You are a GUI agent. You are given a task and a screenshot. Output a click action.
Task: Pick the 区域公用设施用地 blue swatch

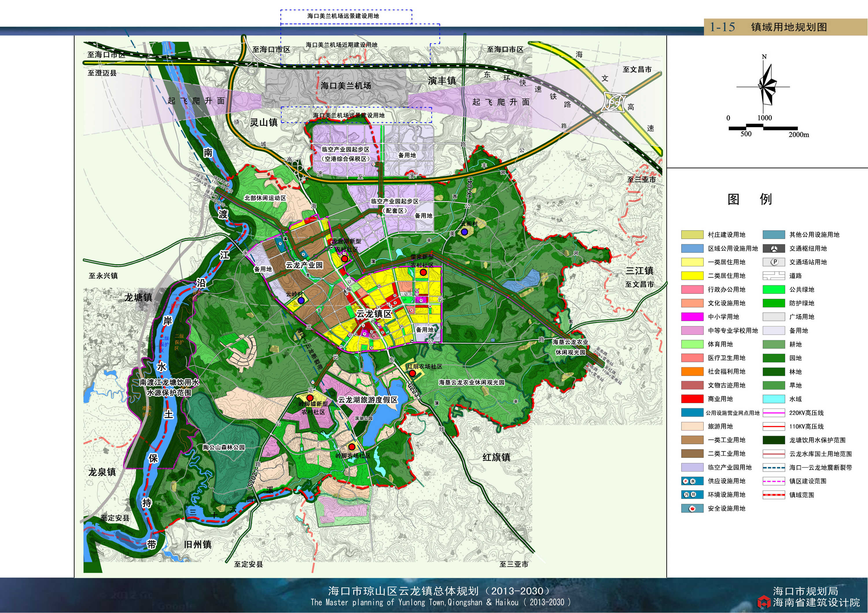[692, 248]
